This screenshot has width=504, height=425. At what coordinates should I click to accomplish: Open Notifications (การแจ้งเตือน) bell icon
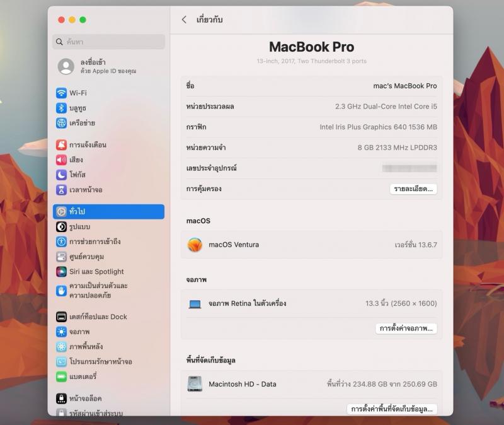[61, 145]
